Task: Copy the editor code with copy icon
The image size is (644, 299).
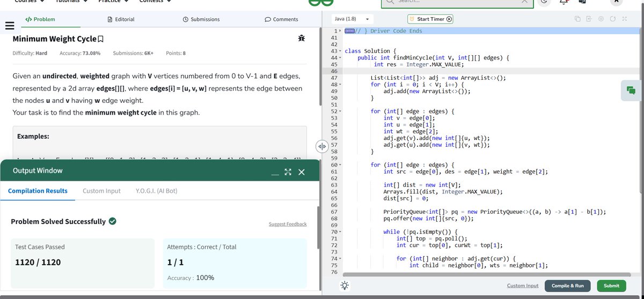Action: tap(577, 19)
